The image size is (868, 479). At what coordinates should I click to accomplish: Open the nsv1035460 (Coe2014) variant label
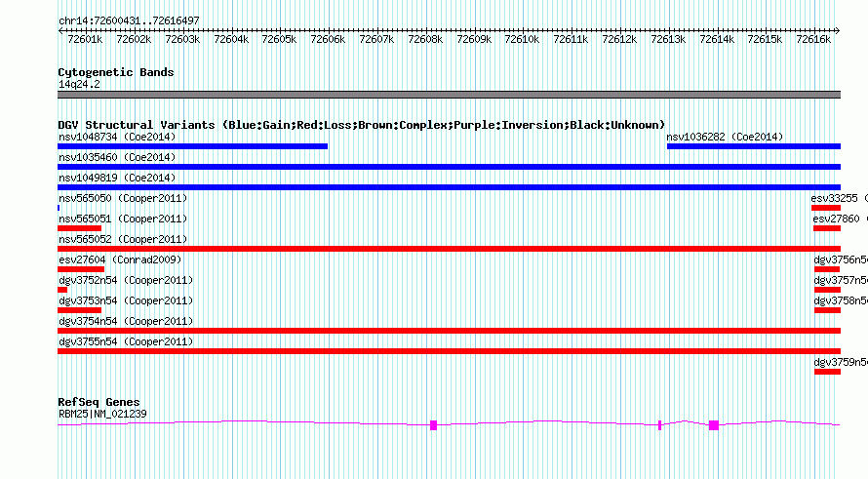117,157
